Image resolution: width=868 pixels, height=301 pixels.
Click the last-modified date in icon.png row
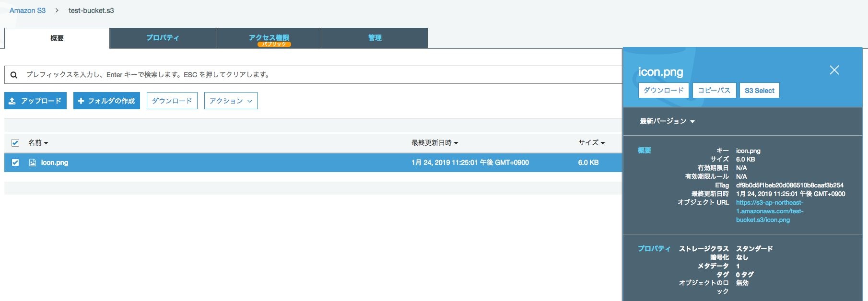click(470, 162)
